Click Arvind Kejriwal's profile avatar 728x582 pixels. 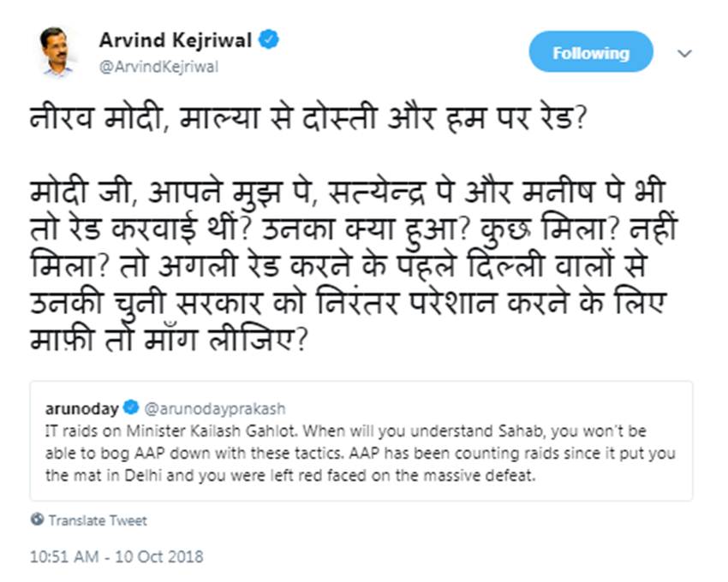tap(57, 50)
